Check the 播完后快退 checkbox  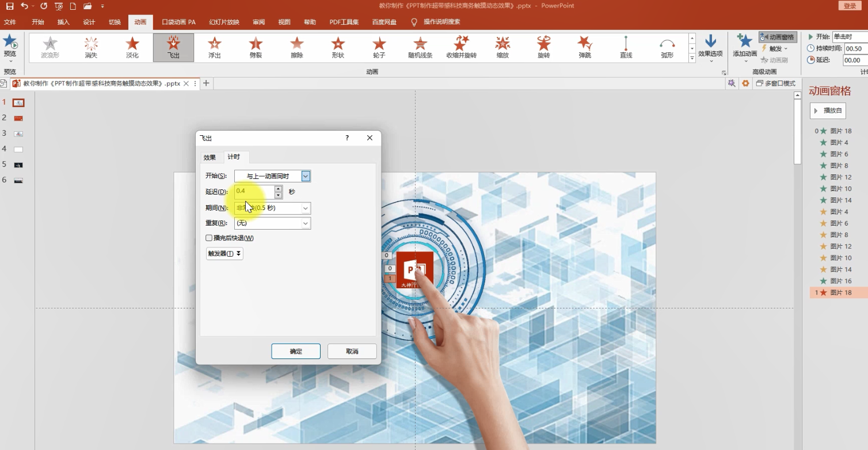click(x=209, y=238)
